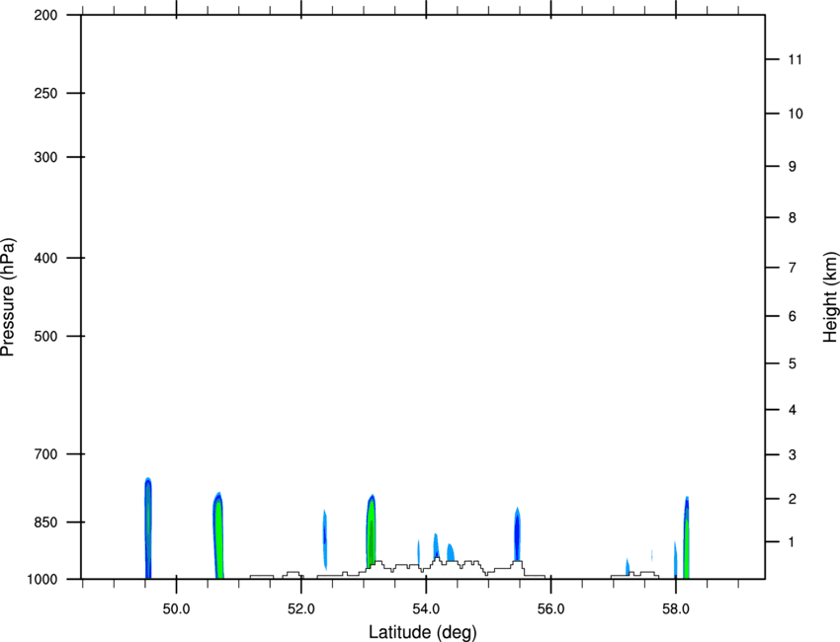Click the green plume near latitude 53.1
The width and height of the screenshot is (840, 642).
[372, 530]
